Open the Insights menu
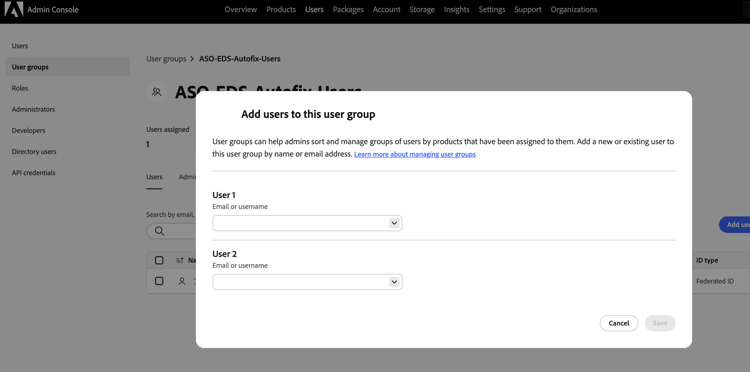 tap(456, 10)
